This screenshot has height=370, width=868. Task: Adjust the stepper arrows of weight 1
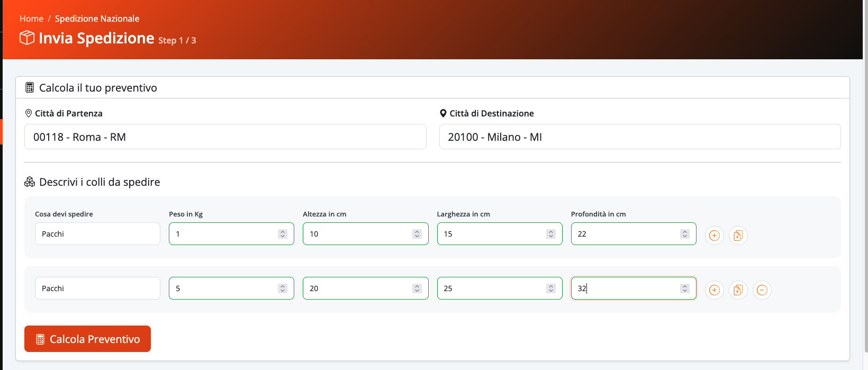(283, 234)
